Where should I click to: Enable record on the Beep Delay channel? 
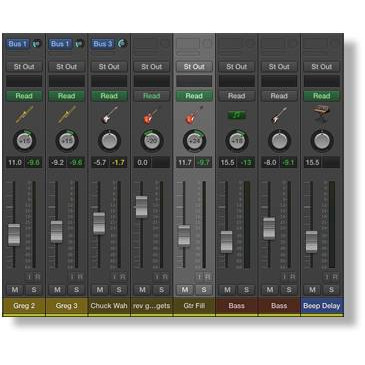tap(335, 276)
